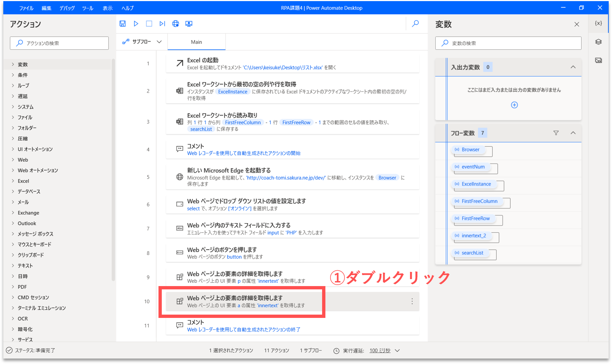Click the Save flow icon

[x=123, y=24]
